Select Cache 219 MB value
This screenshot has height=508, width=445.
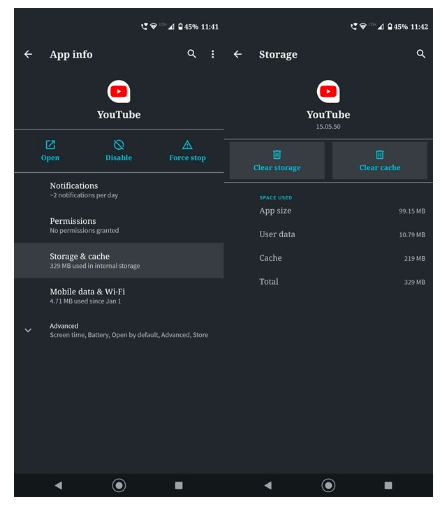(x=415, y=258)
